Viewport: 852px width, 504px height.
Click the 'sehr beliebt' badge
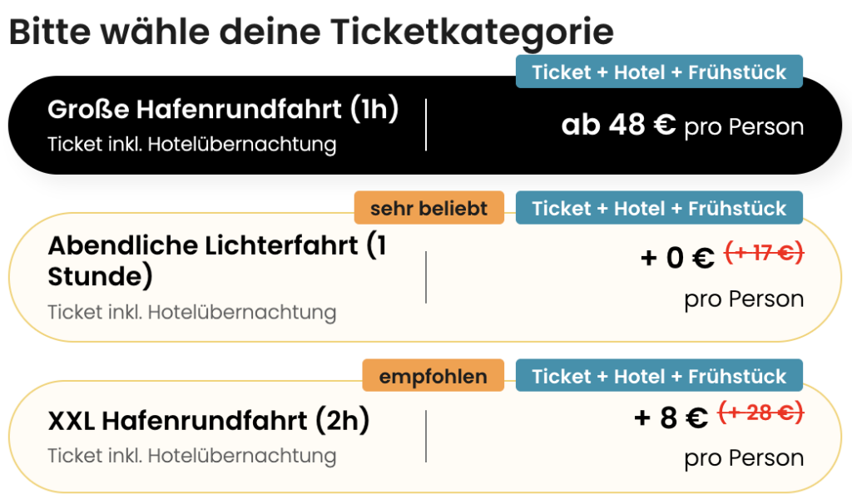pyautogui.click(x=428, y=208)
